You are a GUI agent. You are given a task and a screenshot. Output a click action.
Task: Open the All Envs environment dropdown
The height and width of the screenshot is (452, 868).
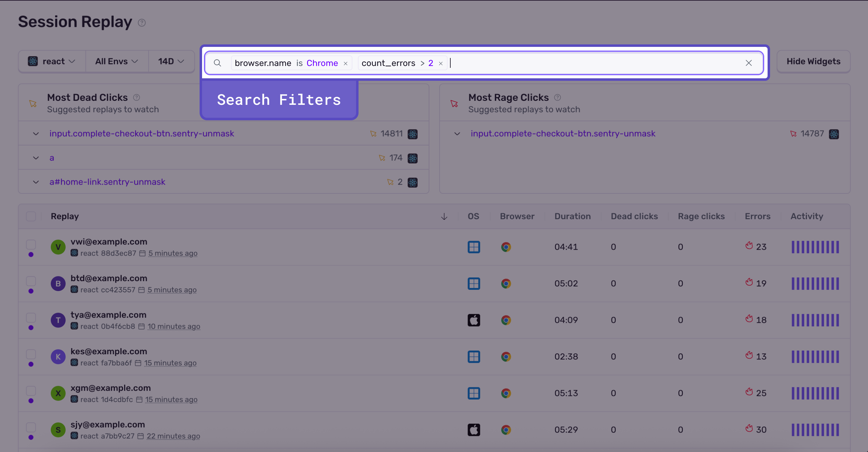116,61
